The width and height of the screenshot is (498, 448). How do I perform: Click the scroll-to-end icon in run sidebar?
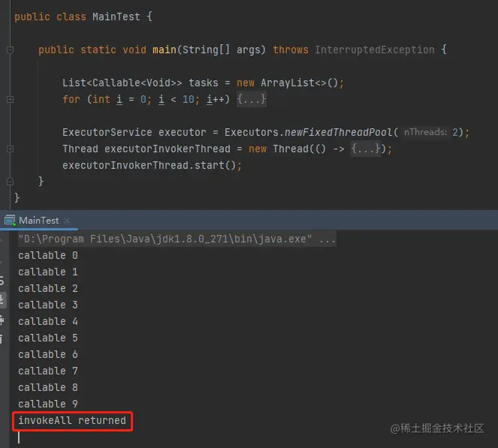click(2, 299)
